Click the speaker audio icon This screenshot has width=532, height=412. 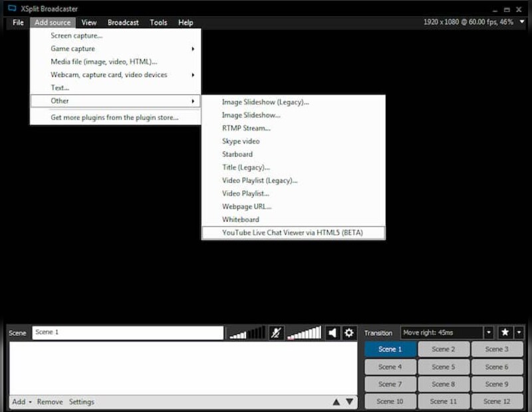point(332,333)
